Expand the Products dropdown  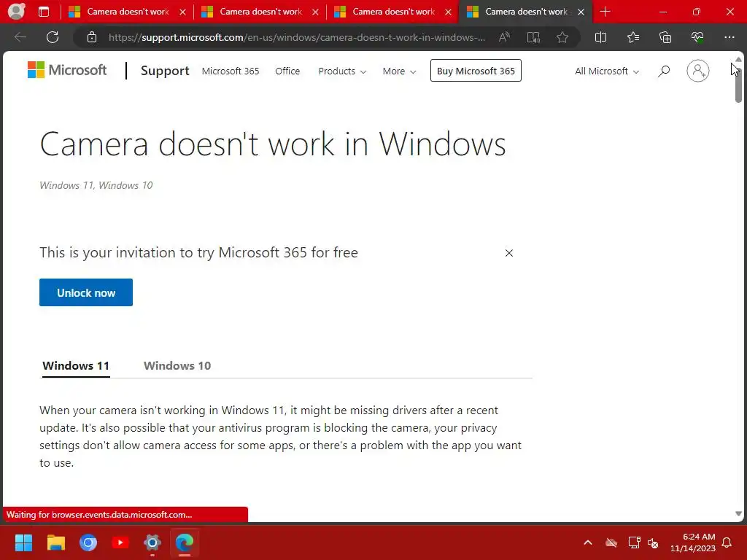[x=342, y=71]
